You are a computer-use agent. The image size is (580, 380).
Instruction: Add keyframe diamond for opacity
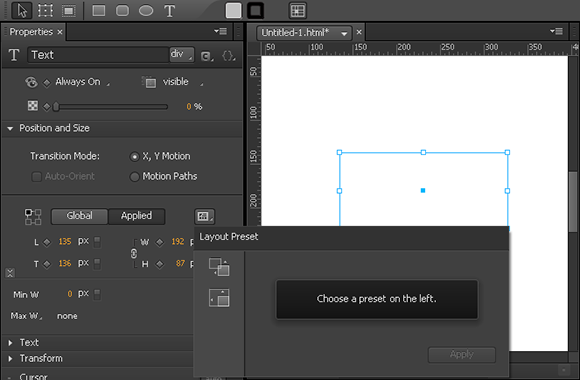[47, 107]
